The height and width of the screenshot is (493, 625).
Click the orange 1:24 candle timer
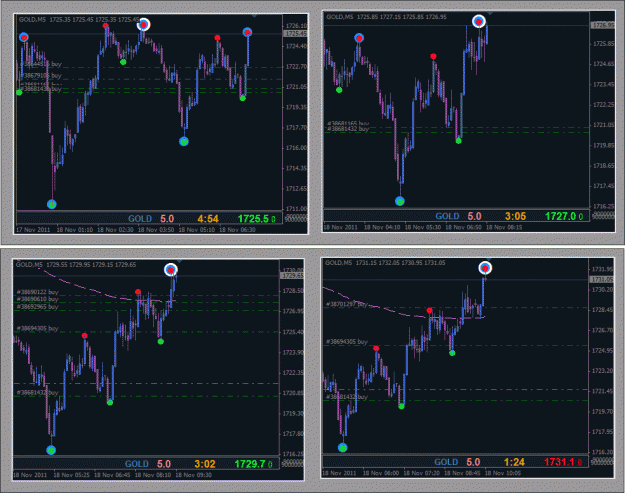coord(514,462)
